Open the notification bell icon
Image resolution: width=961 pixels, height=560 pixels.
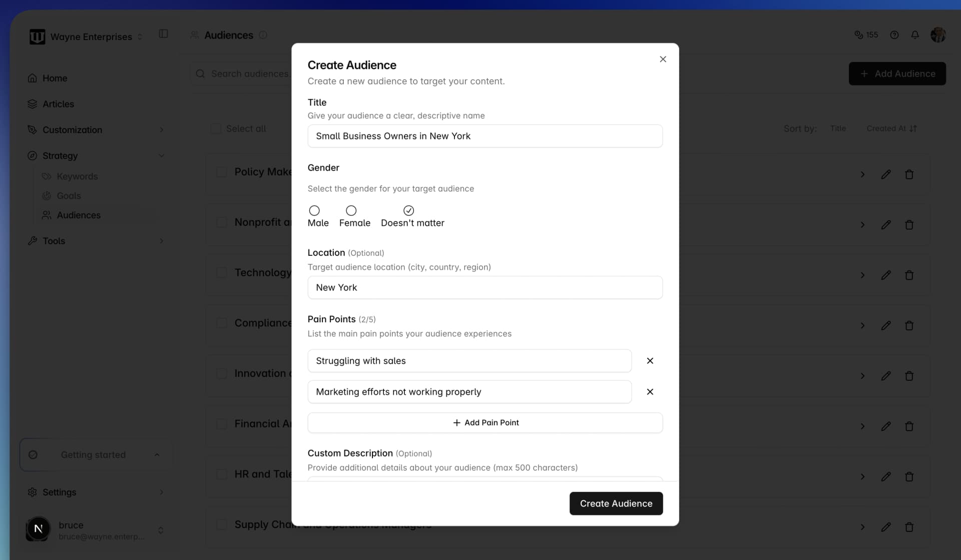coord(915,35)
